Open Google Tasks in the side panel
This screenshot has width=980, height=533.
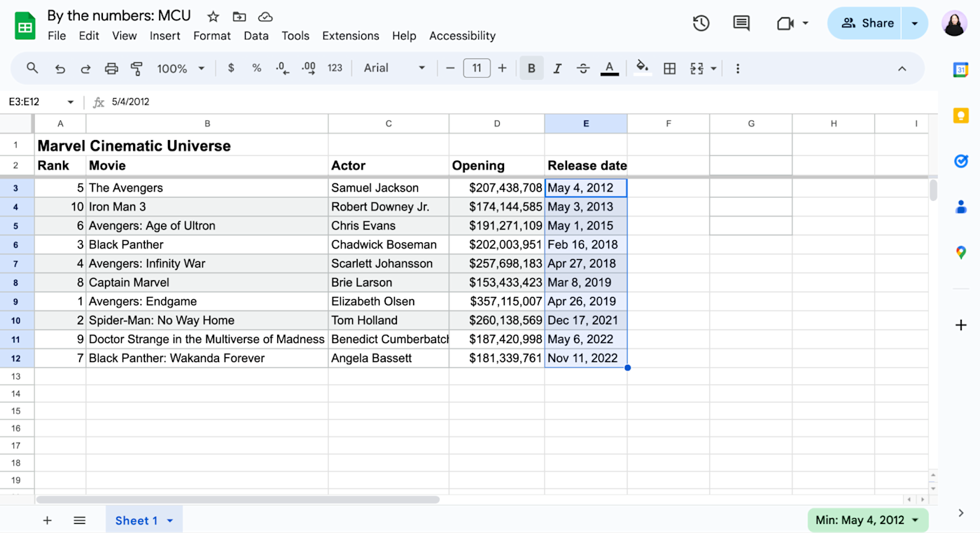961,161
